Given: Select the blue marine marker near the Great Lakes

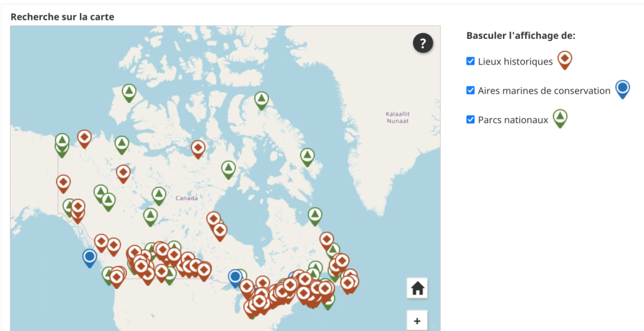Looking at the screenshot, I should (236, 276).
